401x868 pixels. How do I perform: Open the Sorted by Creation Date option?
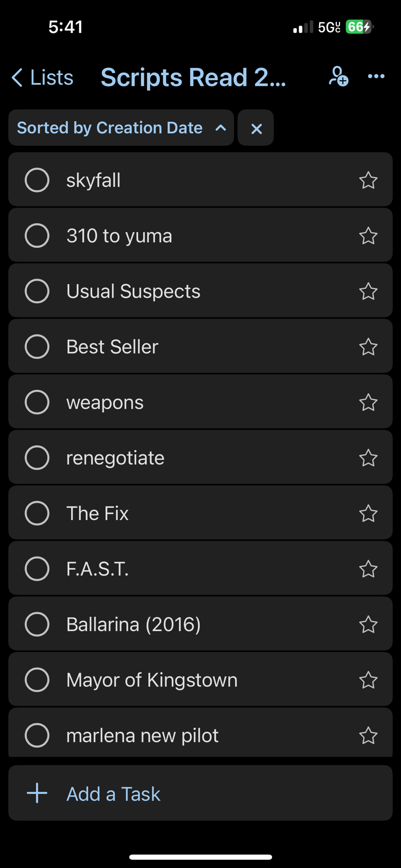(x=110, y=128)
